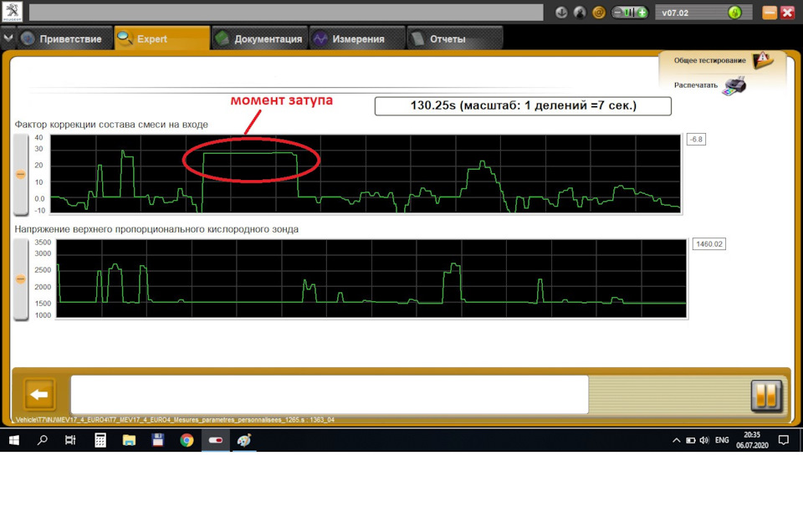Click the volume tray icon
The width and height of the screenshot is (803, 532).
click(704, 440)
